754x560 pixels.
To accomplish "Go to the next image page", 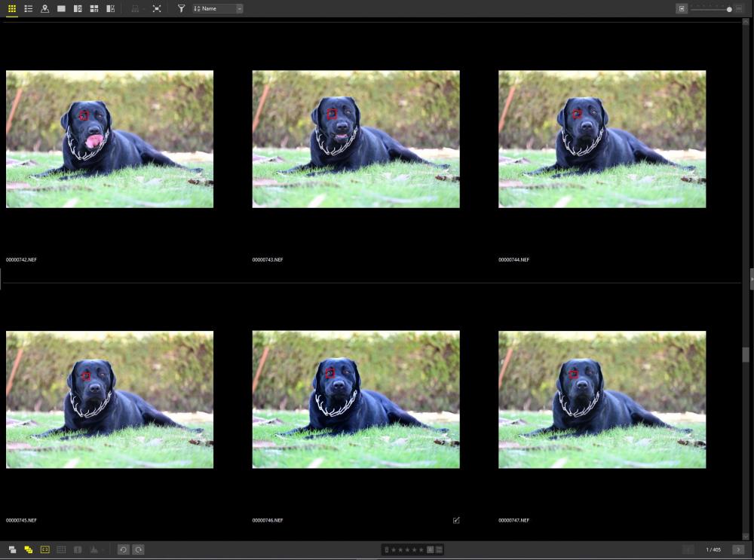I will click(738, 549).
